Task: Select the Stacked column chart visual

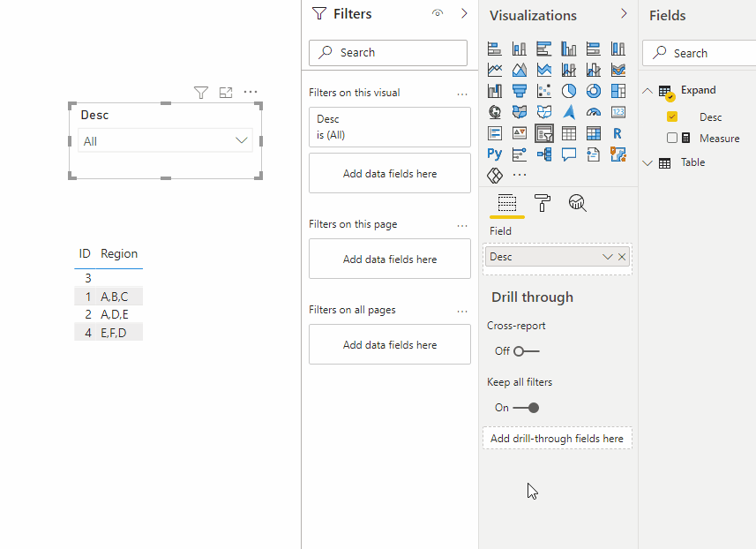Action: (520, 49)
